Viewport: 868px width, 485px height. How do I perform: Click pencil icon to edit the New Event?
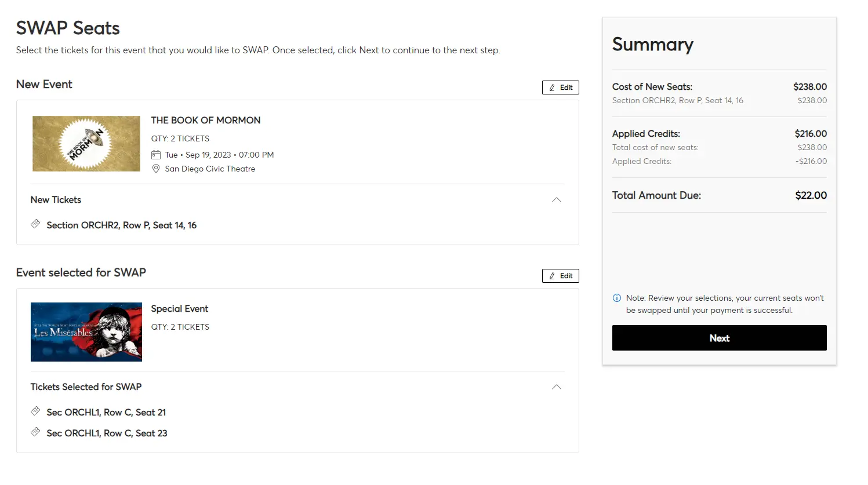[552, 87]
